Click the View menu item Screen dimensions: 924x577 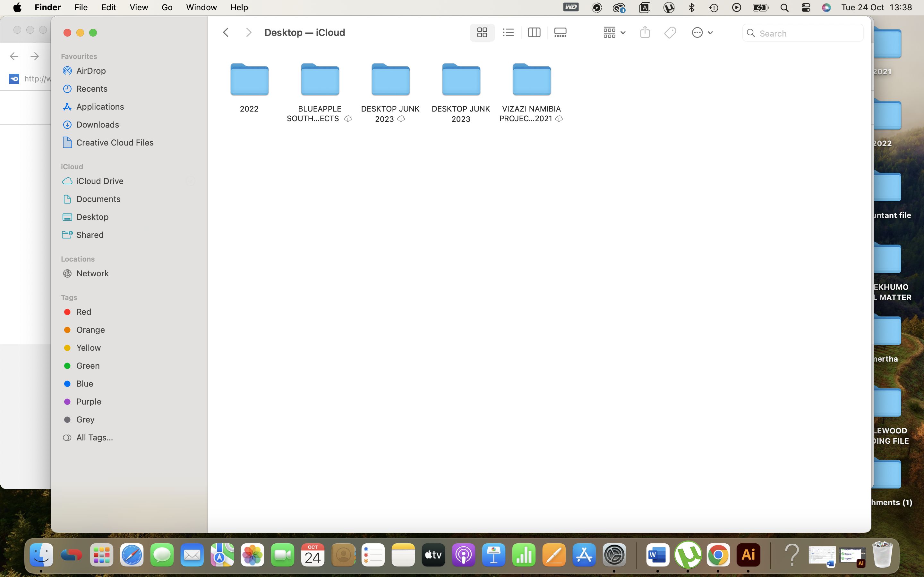(138, 7)
